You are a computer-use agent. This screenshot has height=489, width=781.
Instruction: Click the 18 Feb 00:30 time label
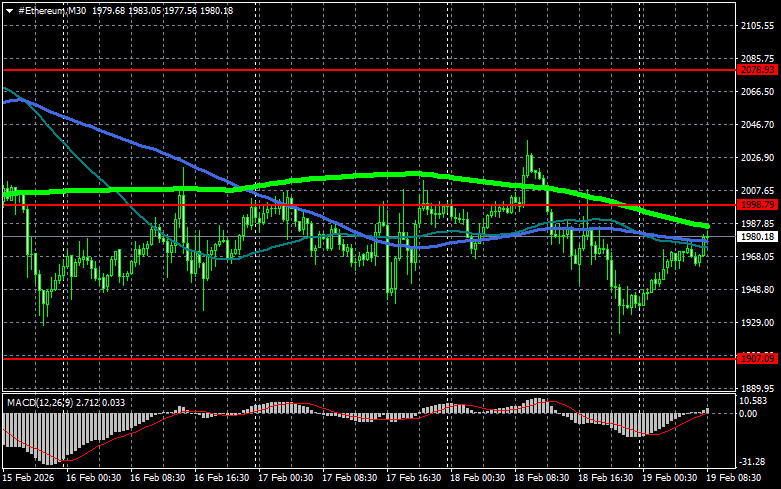478,478
